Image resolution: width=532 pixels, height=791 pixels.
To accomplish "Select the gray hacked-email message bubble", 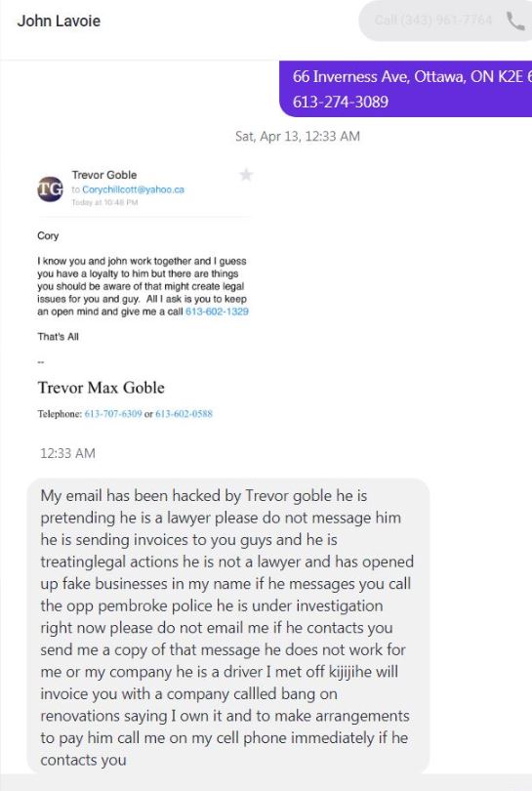I will pyautogui.click(x=227, y=627).
